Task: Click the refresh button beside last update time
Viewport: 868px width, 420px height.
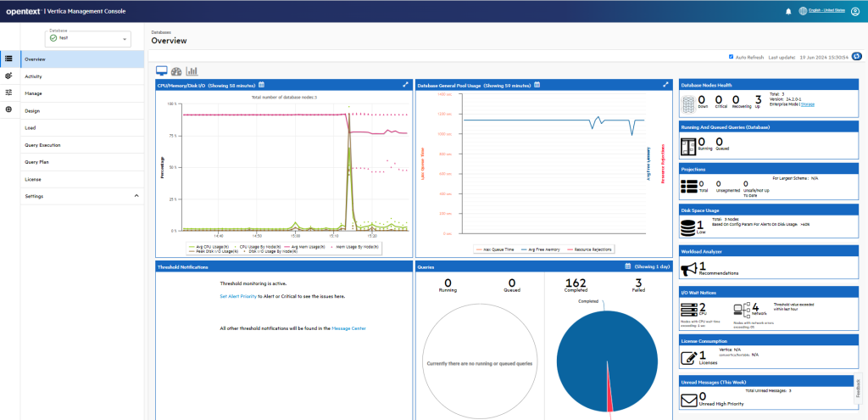Action: 856,57
